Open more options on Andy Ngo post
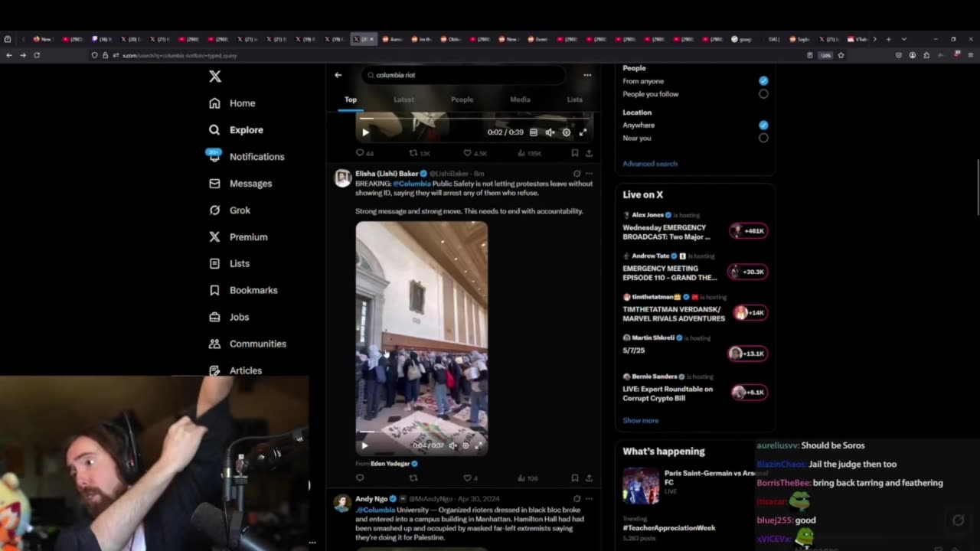Viewport: 980px width, 551px height. [x=589, y=499]
